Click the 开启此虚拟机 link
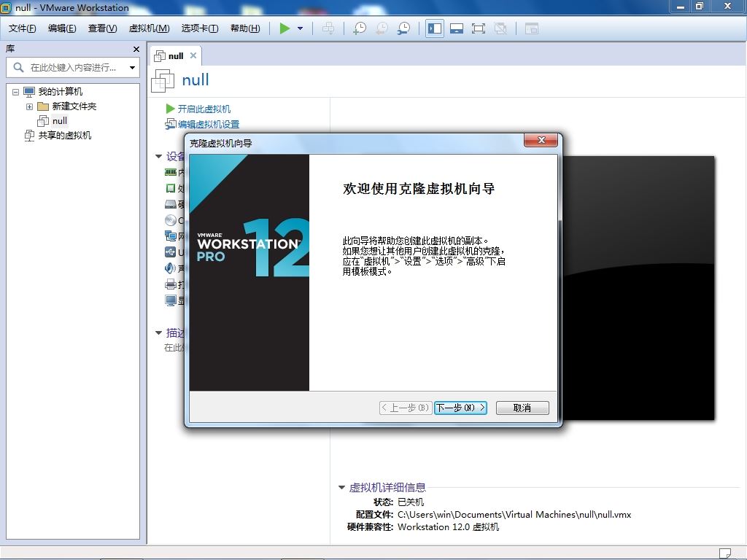747x560 pixels. [204, 109]
